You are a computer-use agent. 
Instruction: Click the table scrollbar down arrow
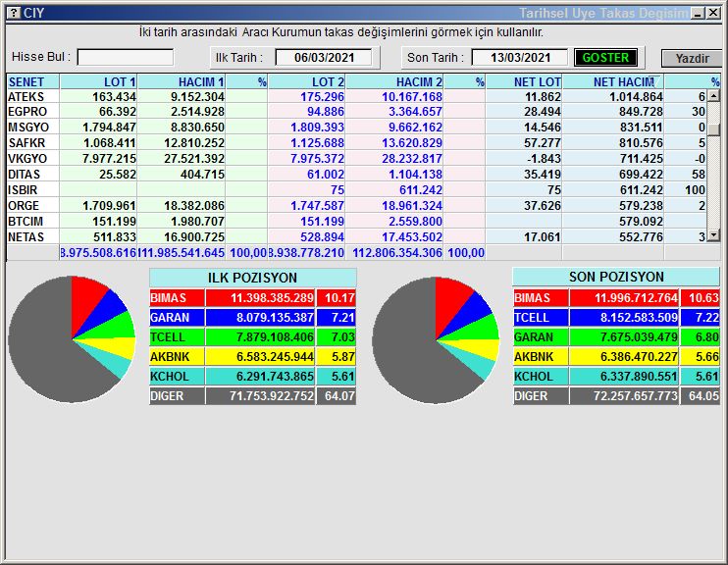tap(713, 235)
